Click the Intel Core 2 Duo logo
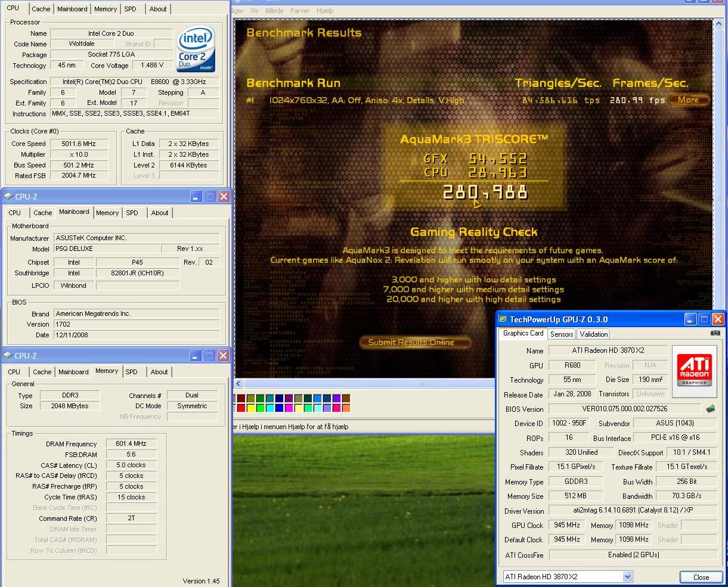 tap(196, 48)
